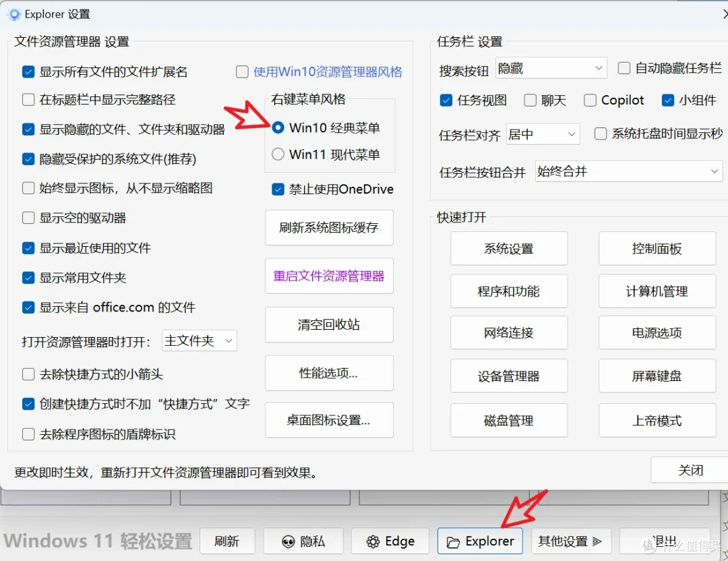
Task: Toggle 小组件 checkbox
Action: (x=667, y=100)
